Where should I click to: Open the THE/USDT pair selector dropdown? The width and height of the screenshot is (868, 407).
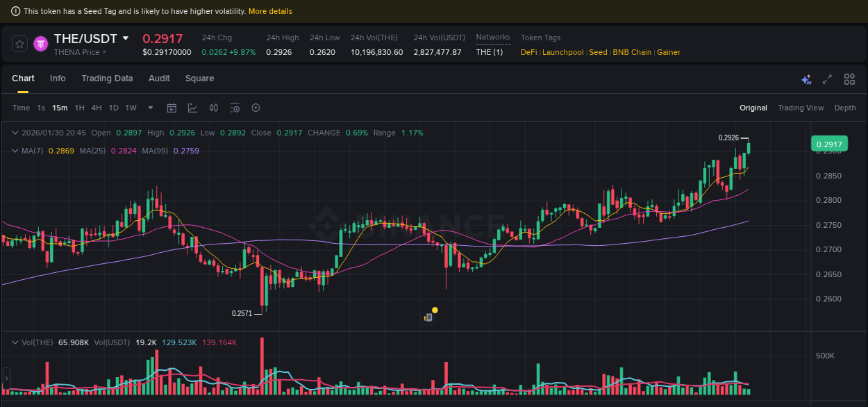pos(125,38)
